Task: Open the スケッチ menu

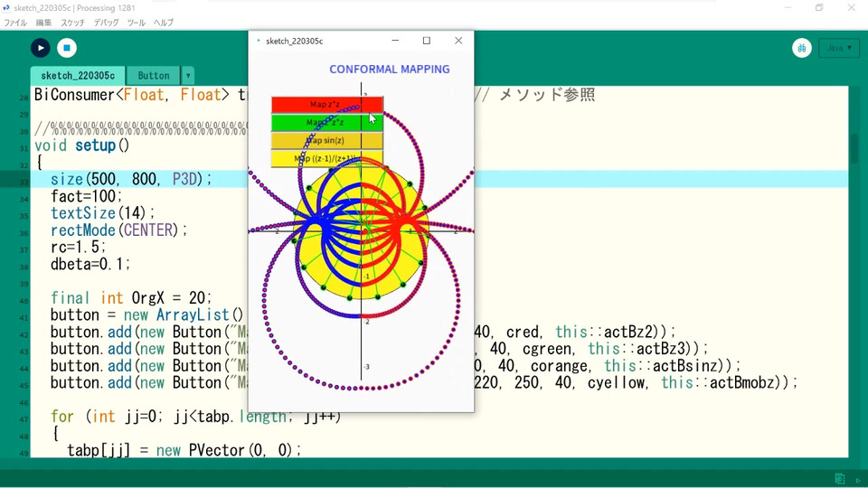Action: click(73, 23)
